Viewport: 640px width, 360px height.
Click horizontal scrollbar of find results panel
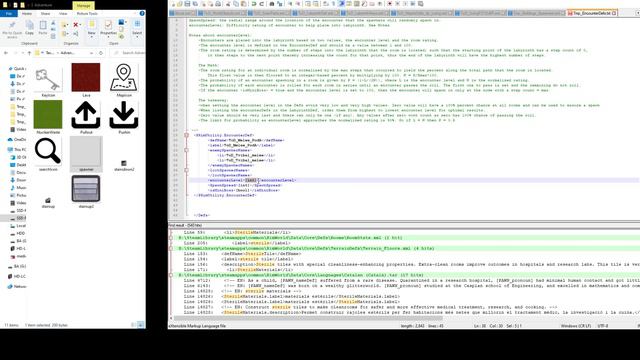pos(308,318)
